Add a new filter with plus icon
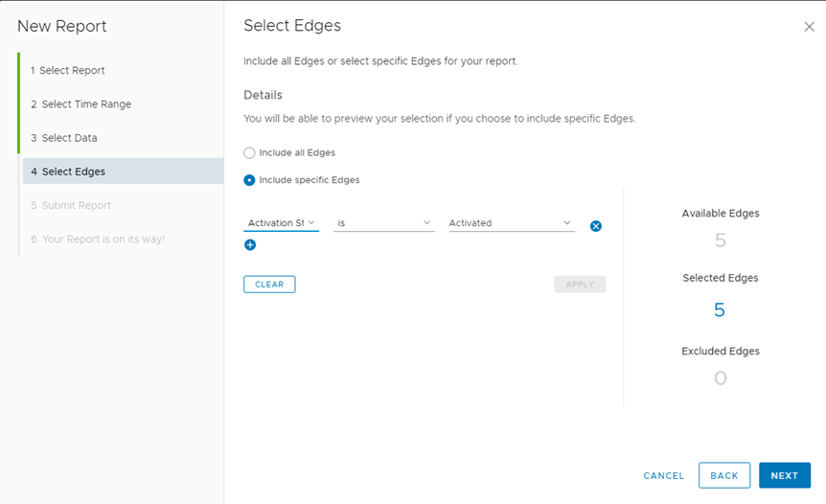Screen dimensions: 826x504 coord(250,245)
